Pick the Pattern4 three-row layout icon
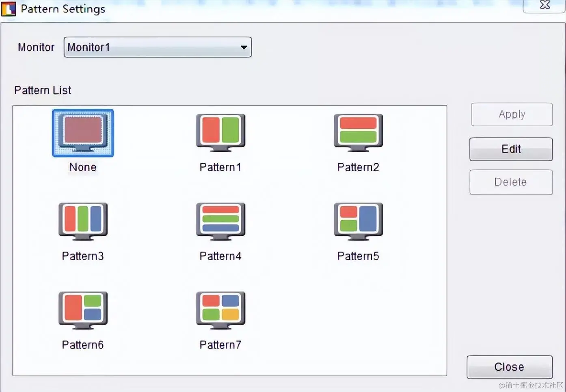Screen dimensions: 566x392 [x=220, y=222]
